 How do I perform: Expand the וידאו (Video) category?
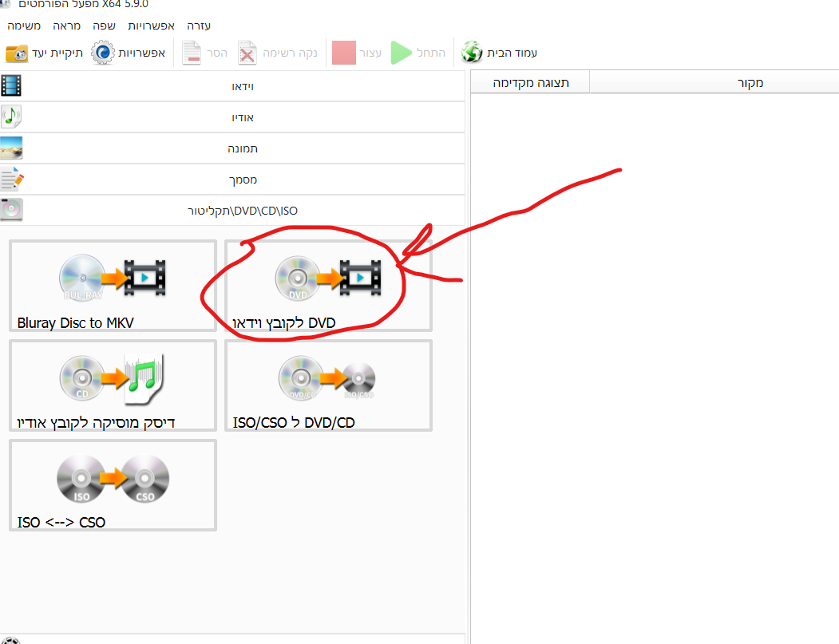pos(232,86)
